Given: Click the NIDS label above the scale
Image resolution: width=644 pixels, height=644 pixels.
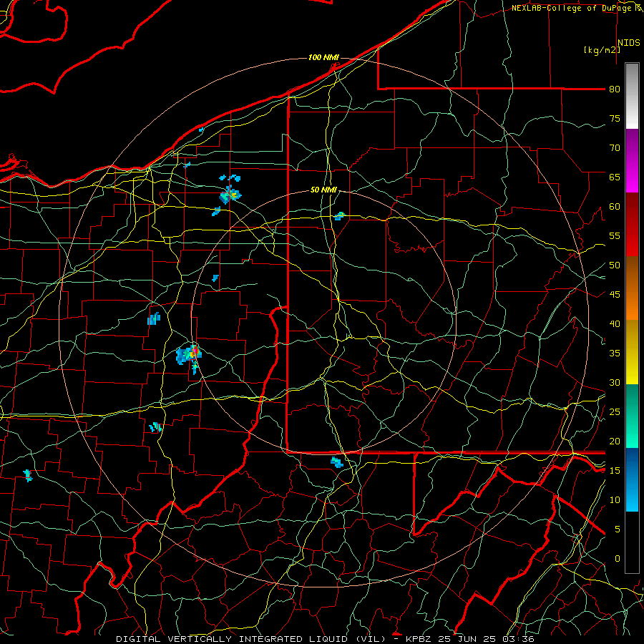Looking at the screenshot, I should pos(628,43).
